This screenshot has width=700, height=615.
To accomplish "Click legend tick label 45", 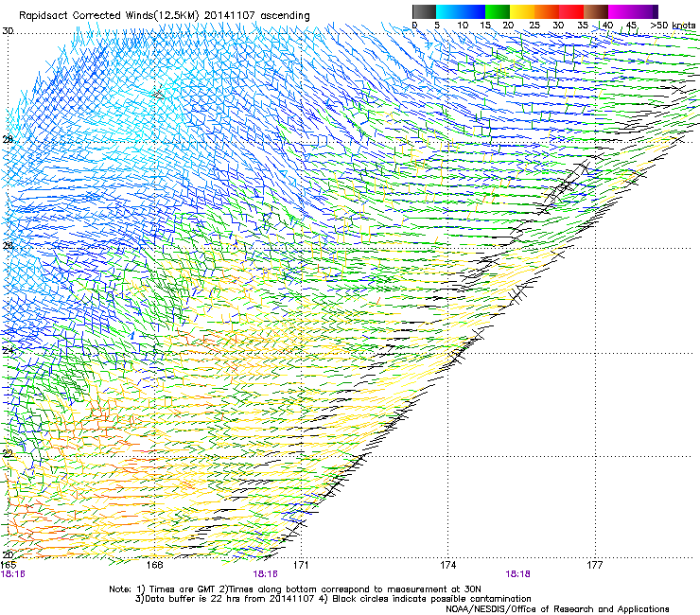I will tap(631, 26).
